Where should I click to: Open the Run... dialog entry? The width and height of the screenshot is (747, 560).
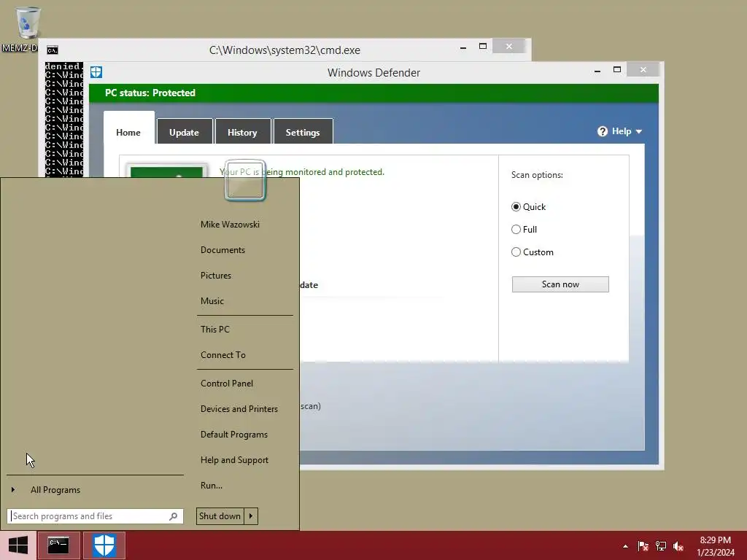tap(212, 486)
